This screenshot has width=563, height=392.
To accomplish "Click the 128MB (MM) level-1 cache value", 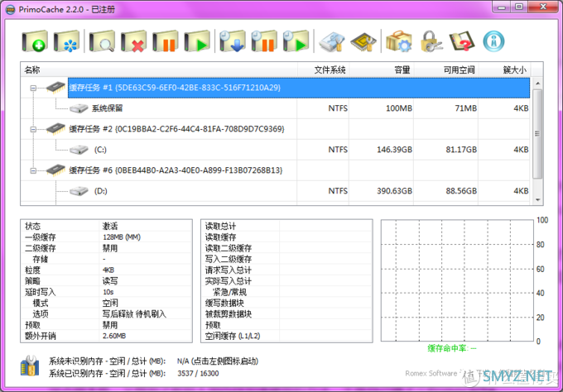I will pyautogui.click(x=122, y=237).
